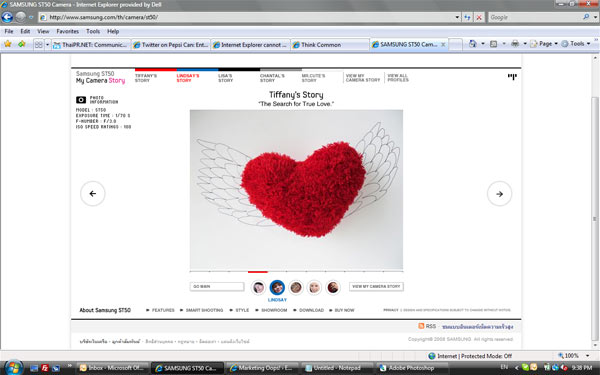
Task: Switch to ThaiPR.NET tab
Action: [x=90, y=45]
